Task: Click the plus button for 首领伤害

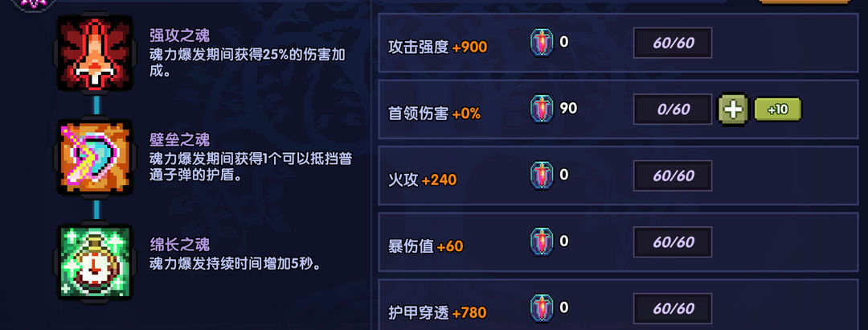Action: point(734,109)
